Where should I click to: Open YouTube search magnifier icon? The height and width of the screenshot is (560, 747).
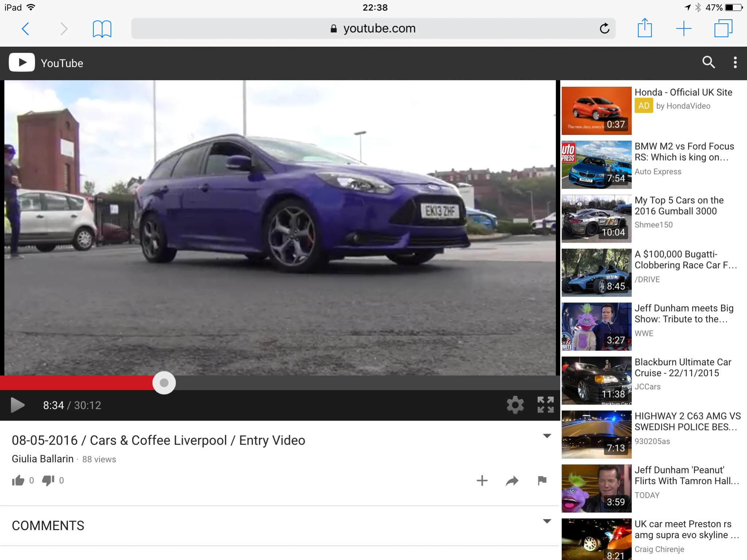point(708,62)
